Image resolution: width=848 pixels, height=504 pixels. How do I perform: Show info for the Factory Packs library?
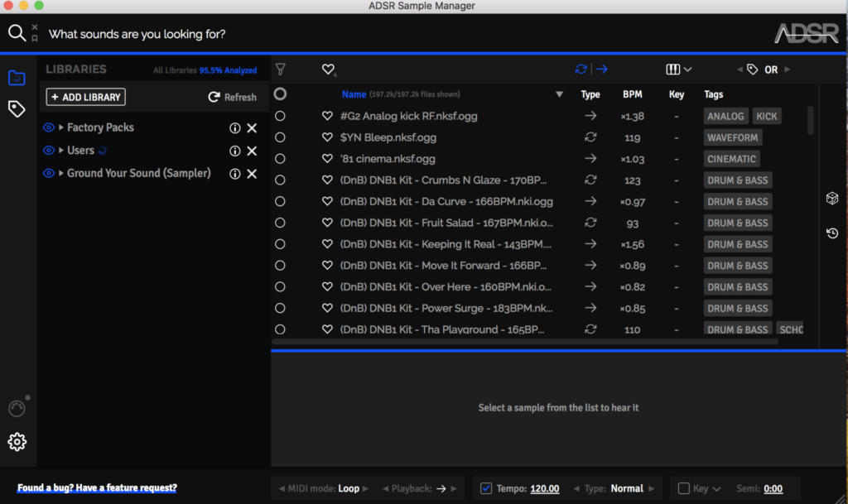point(234,128)
